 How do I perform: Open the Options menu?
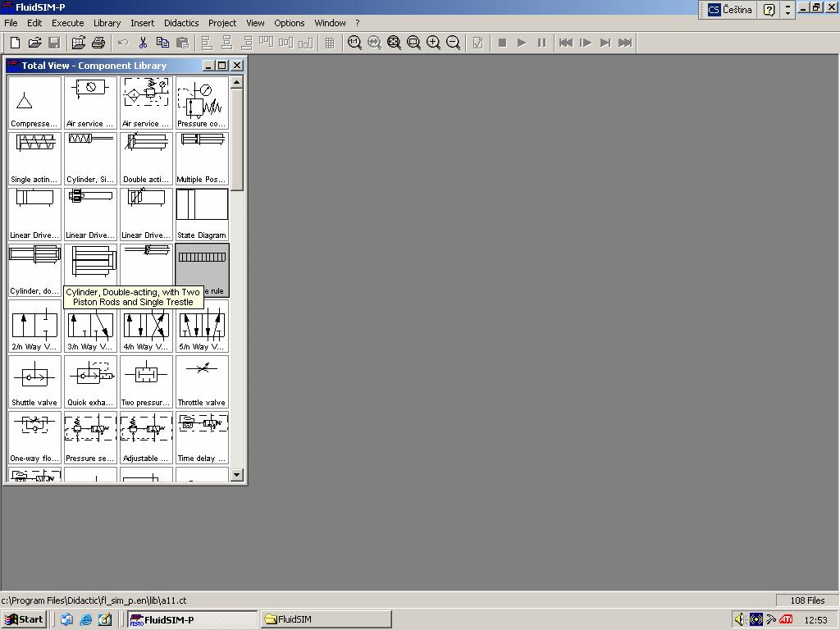click(290, 23)
